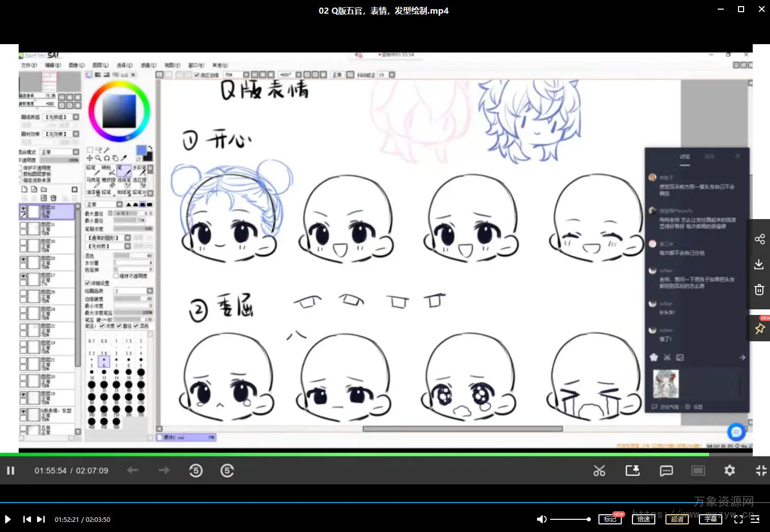The width and height of the screenshot is (770, 532).
Task: Click the play button in bottom bar
Action: click(8, 519)
